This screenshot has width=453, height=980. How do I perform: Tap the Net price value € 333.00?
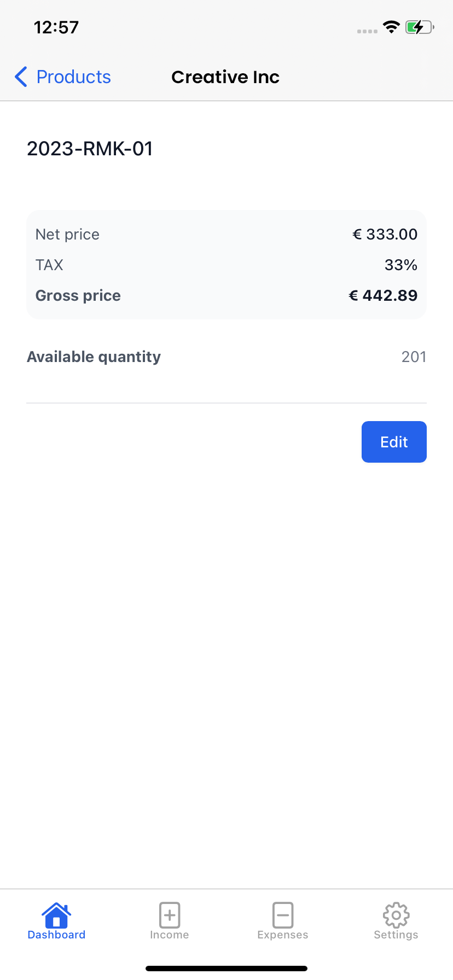385,235
